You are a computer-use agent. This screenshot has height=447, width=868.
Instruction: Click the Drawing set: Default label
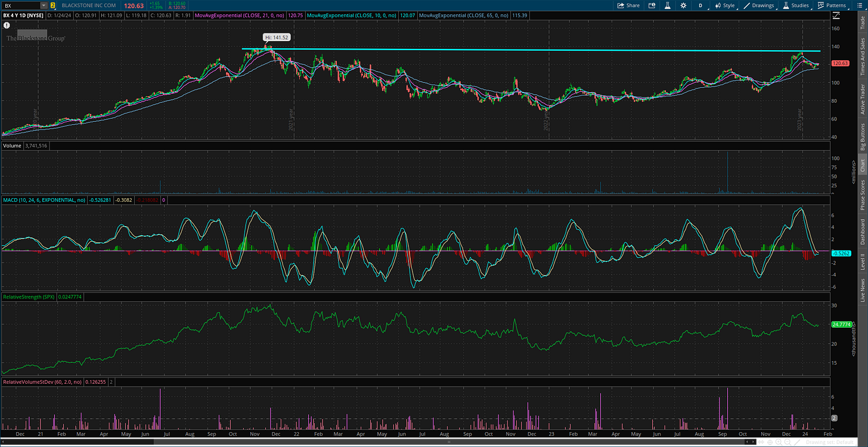click(830, 442)
